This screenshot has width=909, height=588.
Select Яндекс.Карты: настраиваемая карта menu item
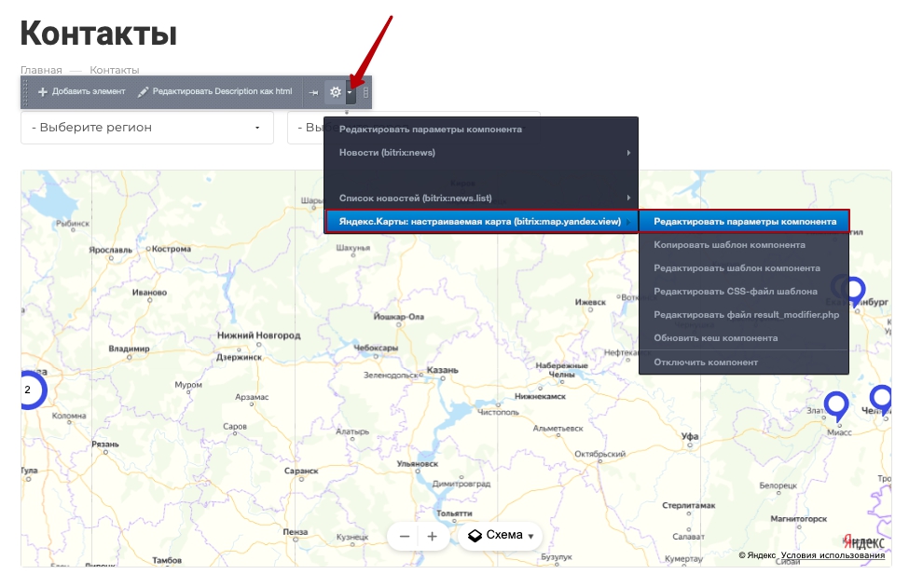click(480, 221)
